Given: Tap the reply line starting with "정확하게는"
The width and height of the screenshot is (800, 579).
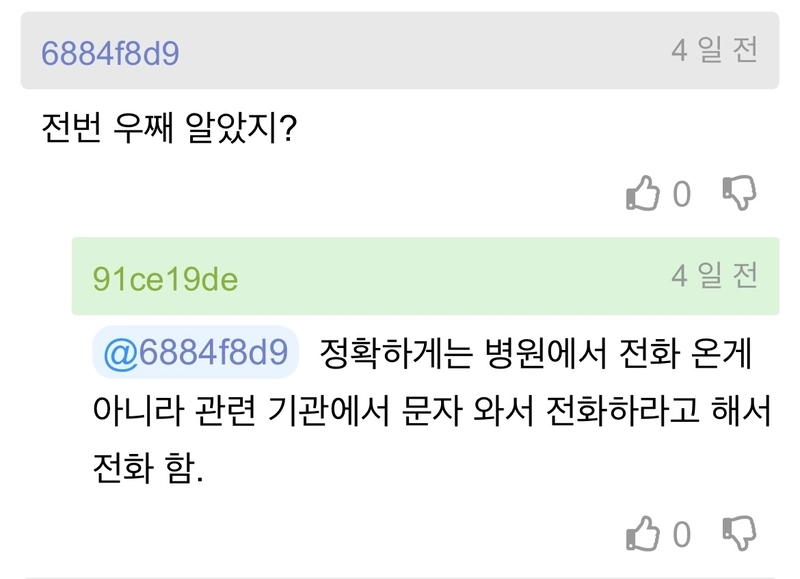Looking at the screenshot, I should (x=536, y=353).
